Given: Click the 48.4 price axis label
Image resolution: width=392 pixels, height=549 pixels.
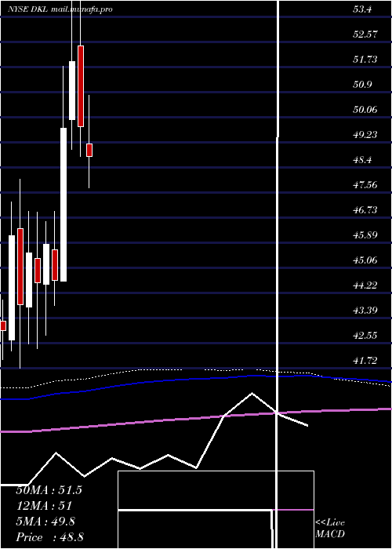Looking at the screenshot, I should coord(362,160).
